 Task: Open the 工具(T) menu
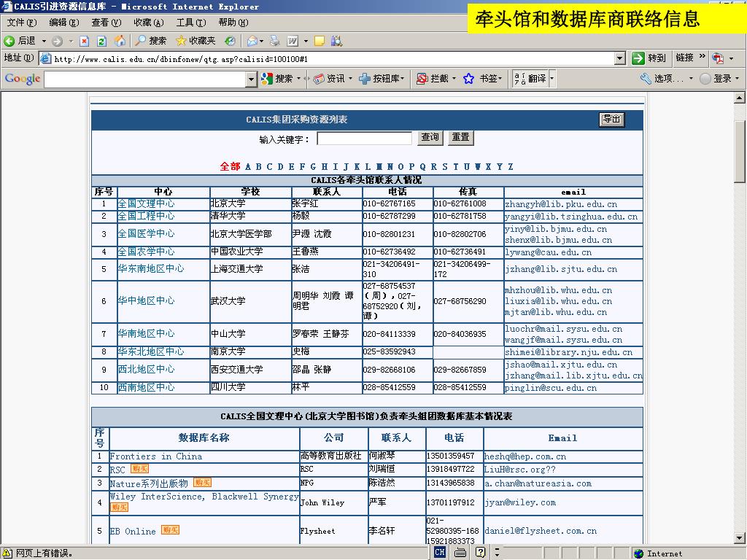[x=191, y=23]
